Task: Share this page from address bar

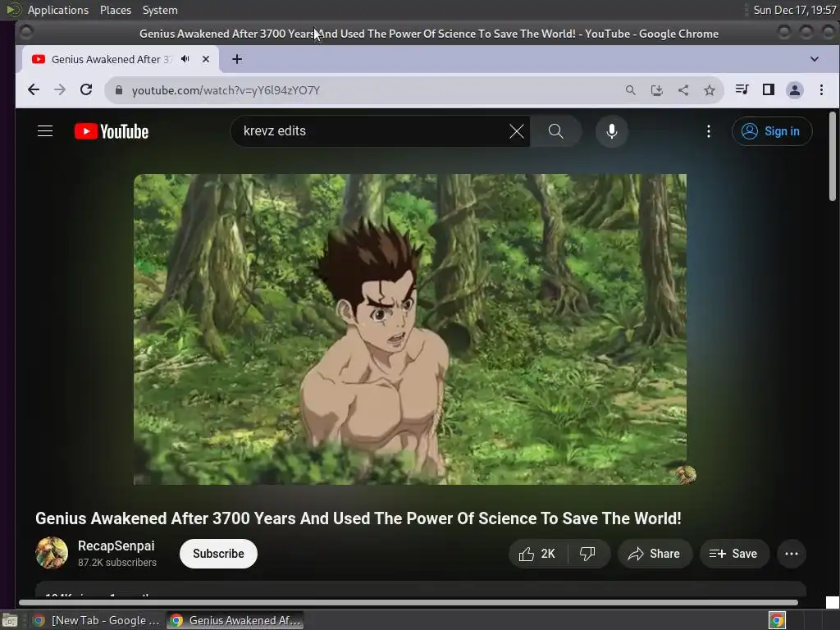Action: click(x=683, y=90)
